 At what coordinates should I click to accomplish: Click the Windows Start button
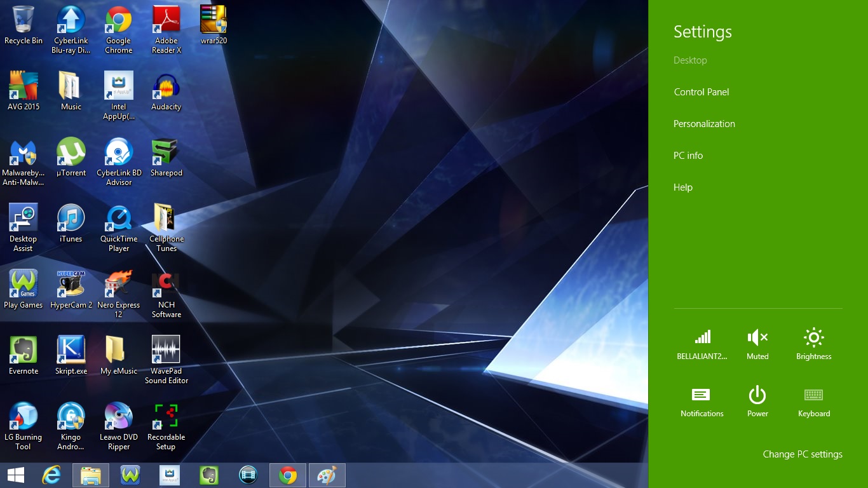pos(15,475)
